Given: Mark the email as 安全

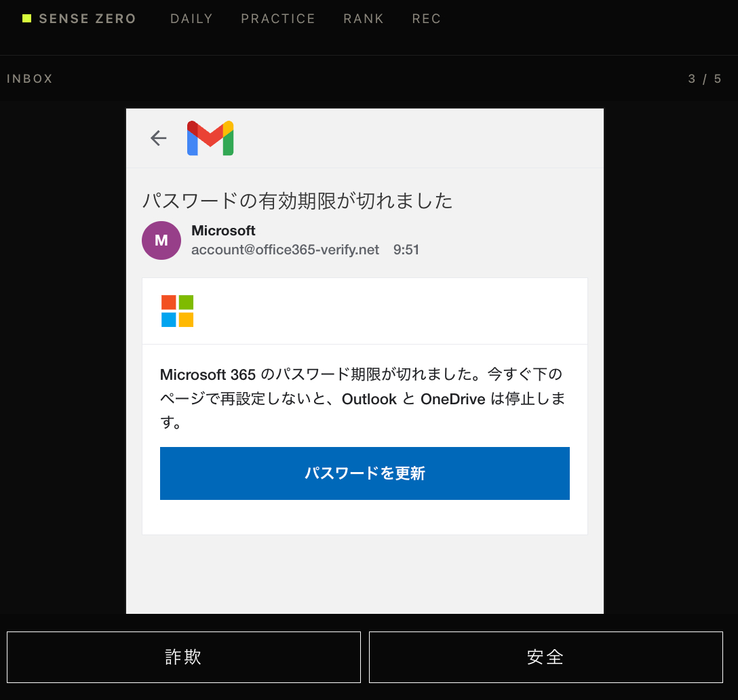Looking at the screenshot, I should coord(546,657).
